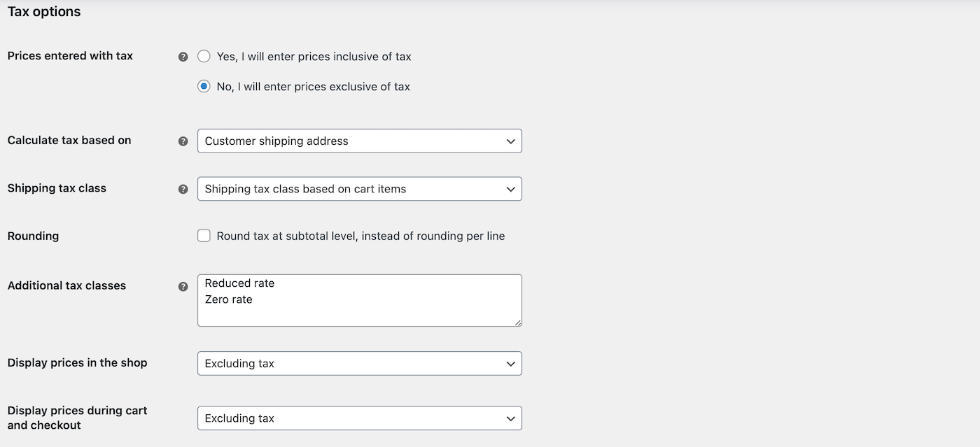The width and height of the screenshot is (980, 447).
Task: Open the Shipping tax class help tooltip
Action: tap(183, 188)
